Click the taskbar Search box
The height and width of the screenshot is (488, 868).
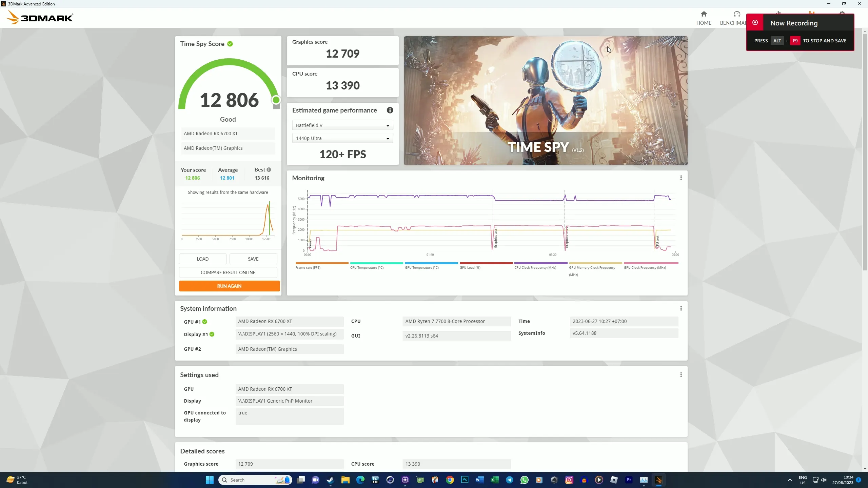click(x=255, y=480)
